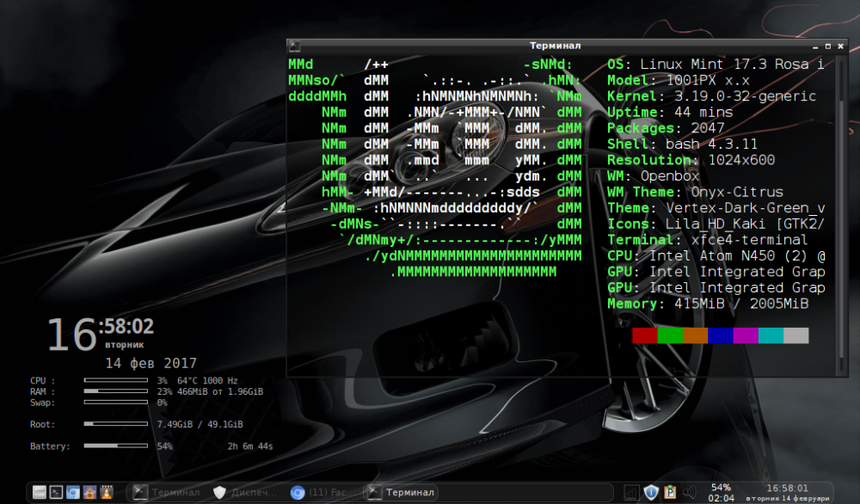Click the 'Shell: bash 4.3.11' line
860x504 pixels.
coord(682,144)
